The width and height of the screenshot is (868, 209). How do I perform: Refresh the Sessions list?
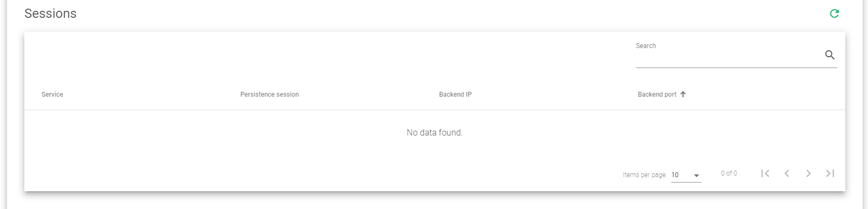point(834,14)
